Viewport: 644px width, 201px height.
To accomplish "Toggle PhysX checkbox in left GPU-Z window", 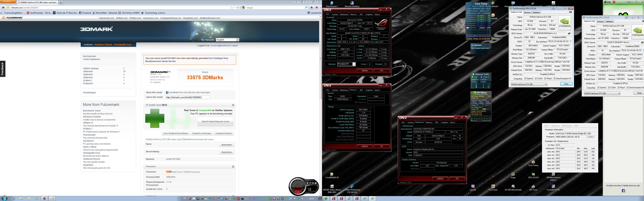I will coord(545,79).
